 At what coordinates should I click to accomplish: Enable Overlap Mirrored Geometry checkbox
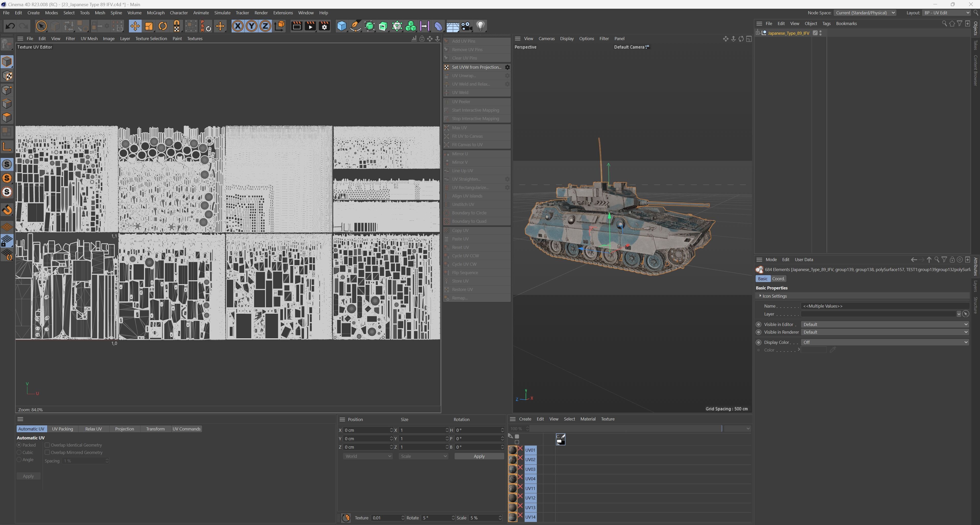[x=47, y=452]
